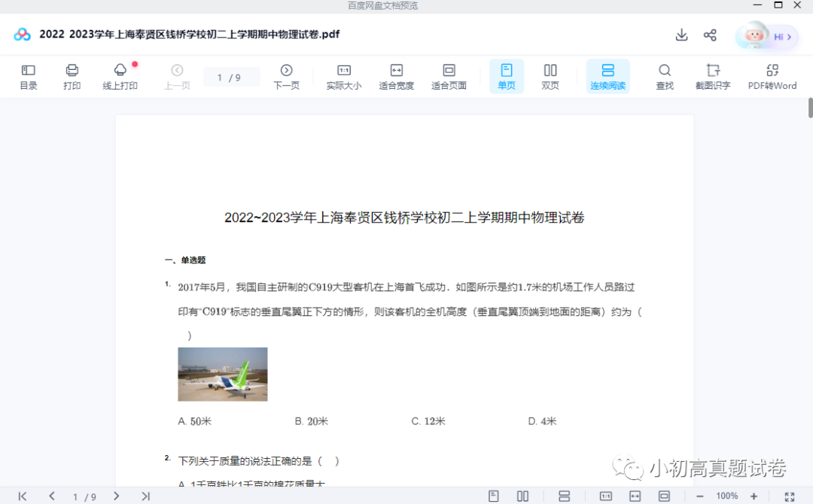Start 截图识字 screenshot OCR
Screen dimensions: 813x504
[713, 77]
